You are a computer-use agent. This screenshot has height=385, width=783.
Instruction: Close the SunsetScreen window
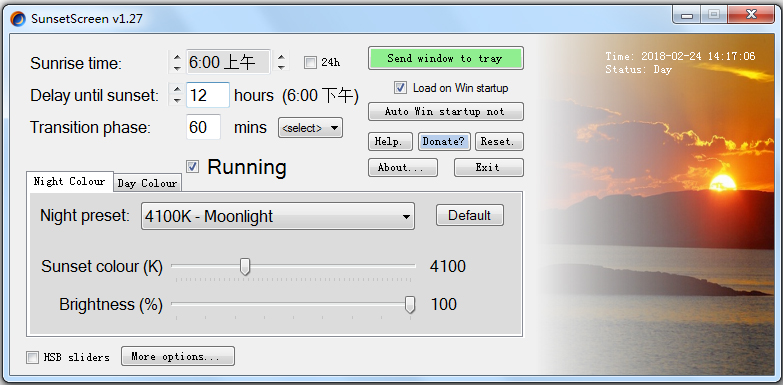point(751,15)
